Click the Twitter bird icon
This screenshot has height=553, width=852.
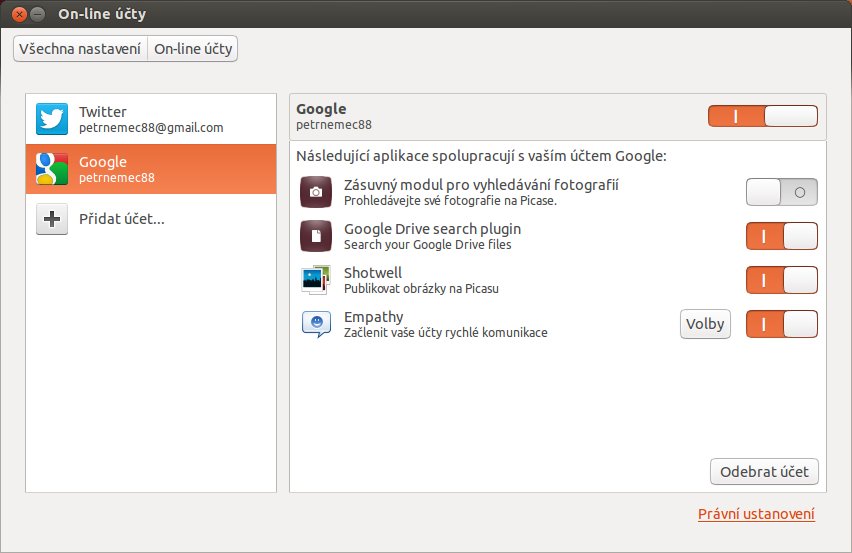(52, 119)
